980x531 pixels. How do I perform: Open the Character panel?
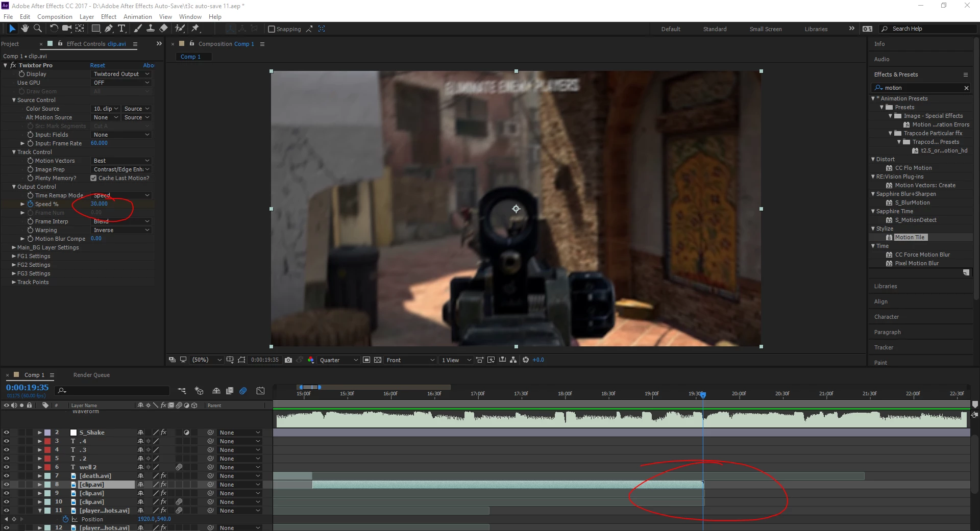tap(887, 317)
